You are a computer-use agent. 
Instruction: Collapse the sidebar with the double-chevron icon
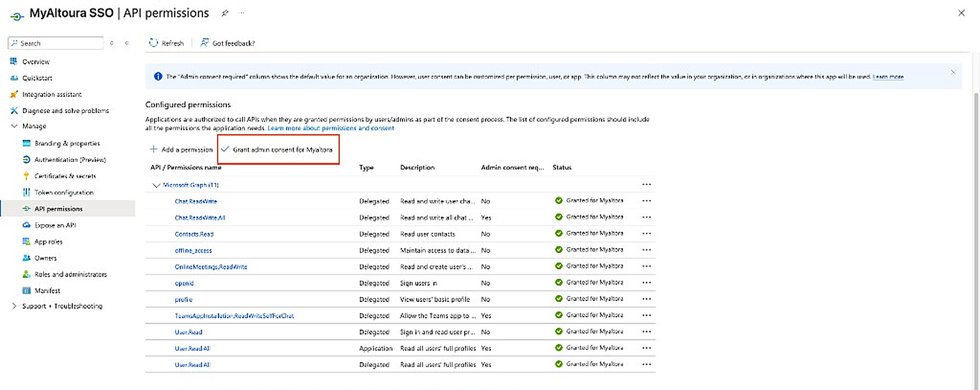[127, 43]
